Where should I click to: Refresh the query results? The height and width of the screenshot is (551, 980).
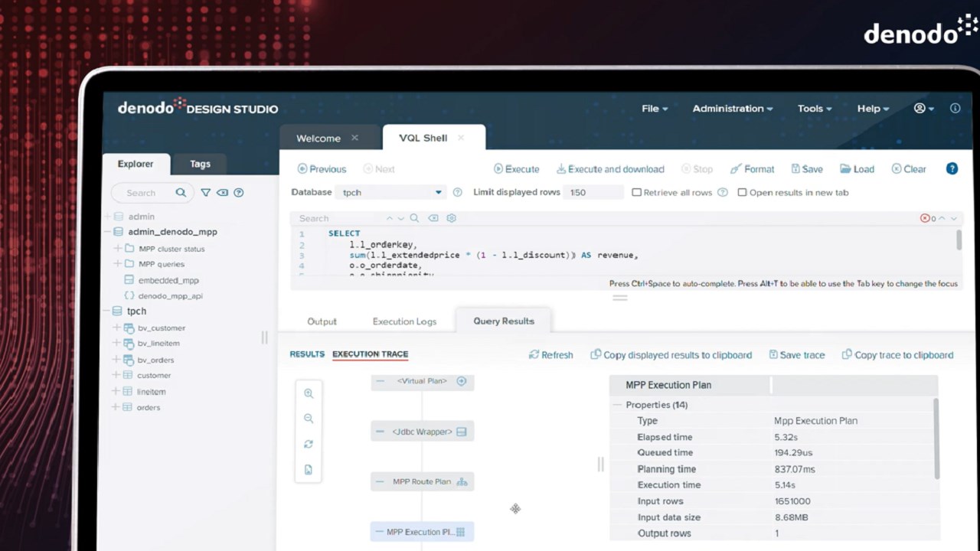pos(551,355)
